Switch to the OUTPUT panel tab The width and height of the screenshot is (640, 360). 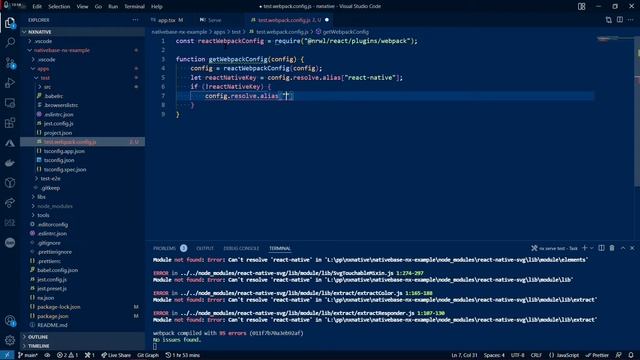(x=205, y=248)
